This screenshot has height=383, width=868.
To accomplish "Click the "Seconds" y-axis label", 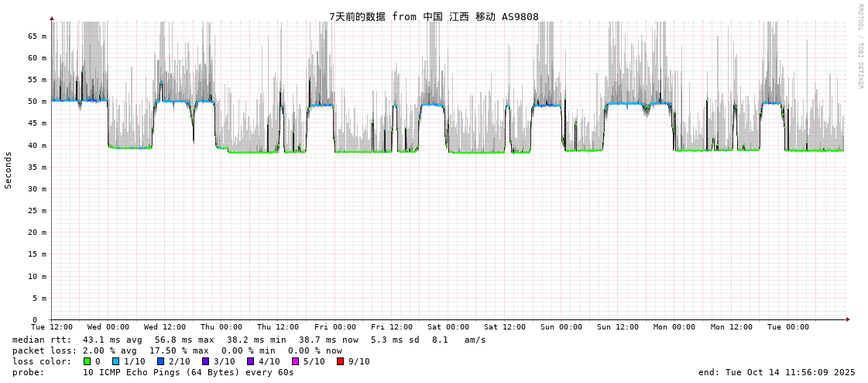I will (9, 170).
